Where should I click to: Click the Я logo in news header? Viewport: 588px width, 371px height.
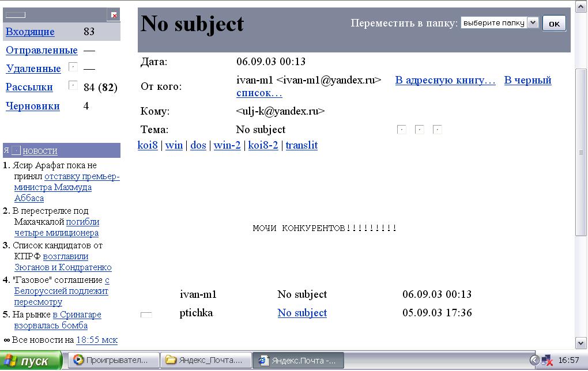[x=6, y=151]
